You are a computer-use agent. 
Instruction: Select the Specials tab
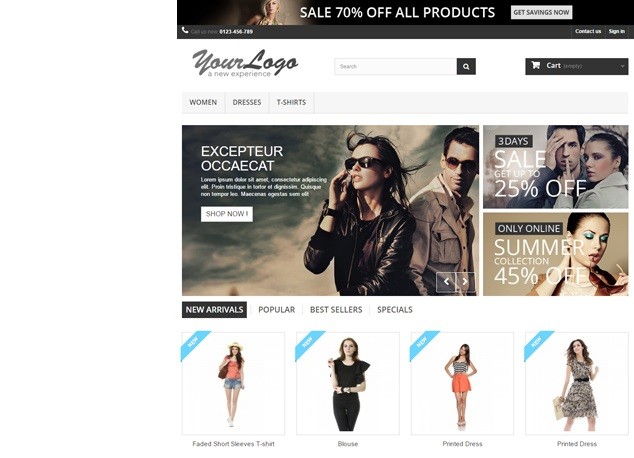395,310
